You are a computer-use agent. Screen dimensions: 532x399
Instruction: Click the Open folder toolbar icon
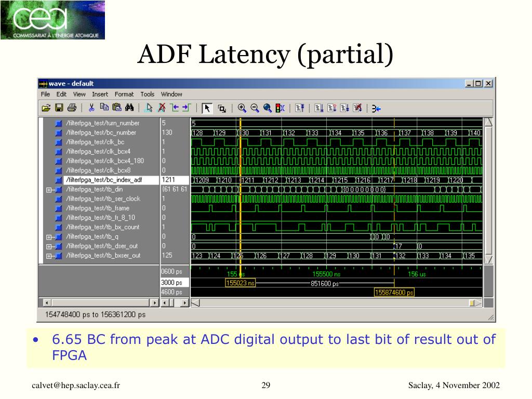pos(46,108)
